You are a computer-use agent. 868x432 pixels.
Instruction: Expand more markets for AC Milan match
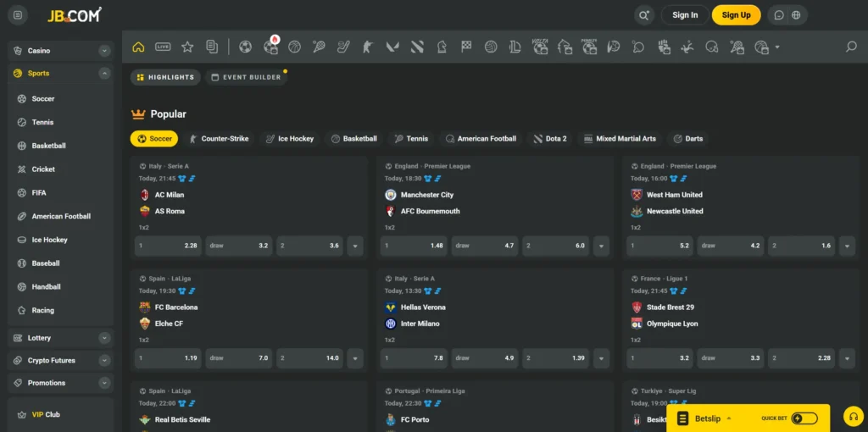[x=355, y=246]
